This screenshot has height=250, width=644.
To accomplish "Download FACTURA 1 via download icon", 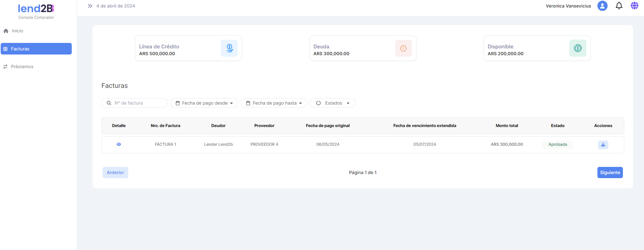I will coord(603,144).
